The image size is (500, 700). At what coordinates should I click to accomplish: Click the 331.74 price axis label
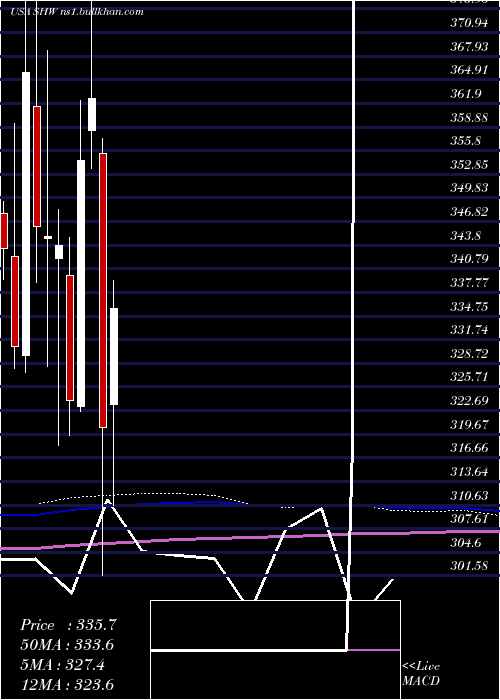[x=469, y=330]
